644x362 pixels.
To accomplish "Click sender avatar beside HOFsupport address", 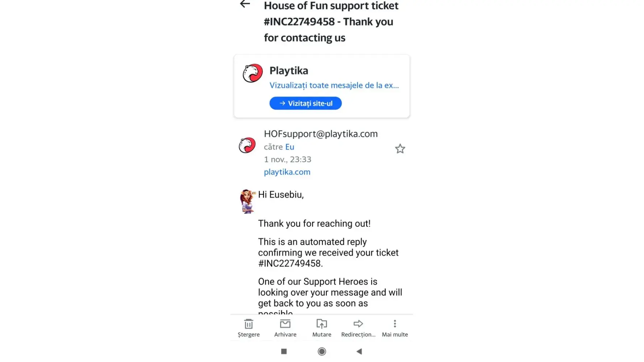I will point(247,146).
